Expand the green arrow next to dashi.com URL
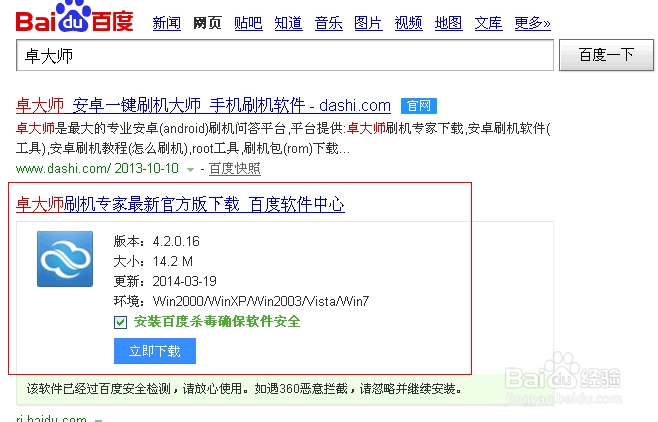The image size is (658, 422). coord(191,169)
